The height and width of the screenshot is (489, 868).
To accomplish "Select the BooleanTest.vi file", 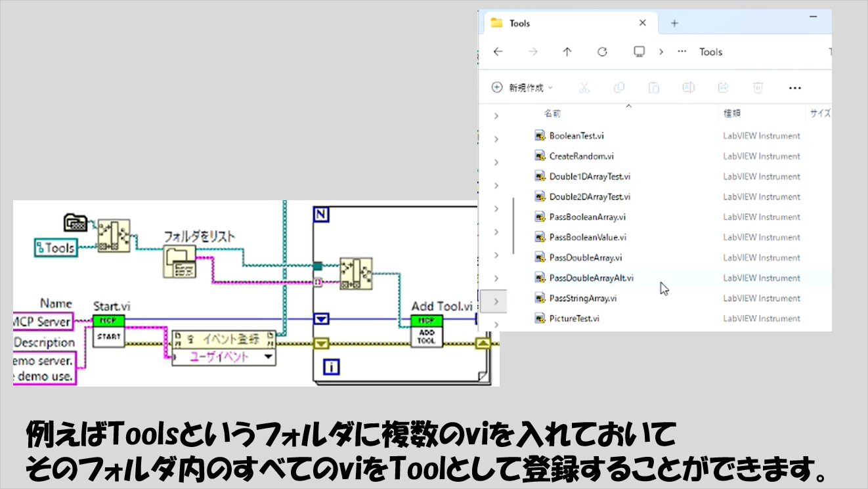I will (576, 136).
